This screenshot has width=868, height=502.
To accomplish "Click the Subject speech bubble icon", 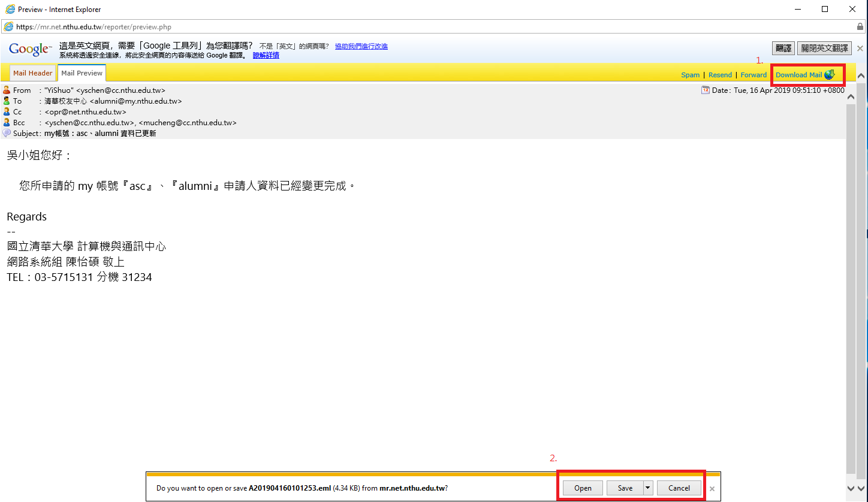I will point(7,134).
